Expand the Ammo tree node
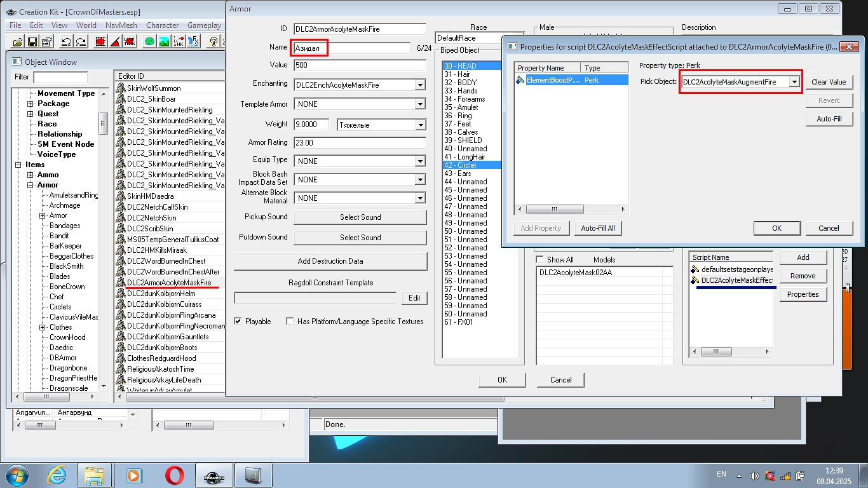868x488 pixels. point(30,175)
